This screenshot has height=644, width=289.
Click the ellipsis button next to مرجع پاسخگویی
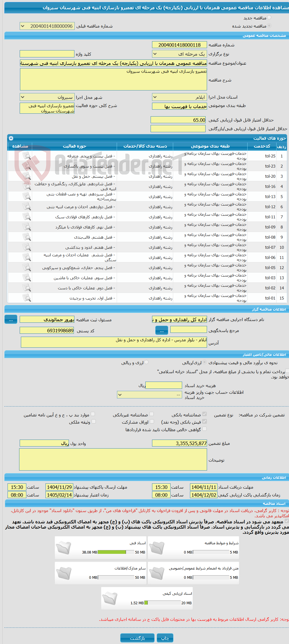(162, 330)
